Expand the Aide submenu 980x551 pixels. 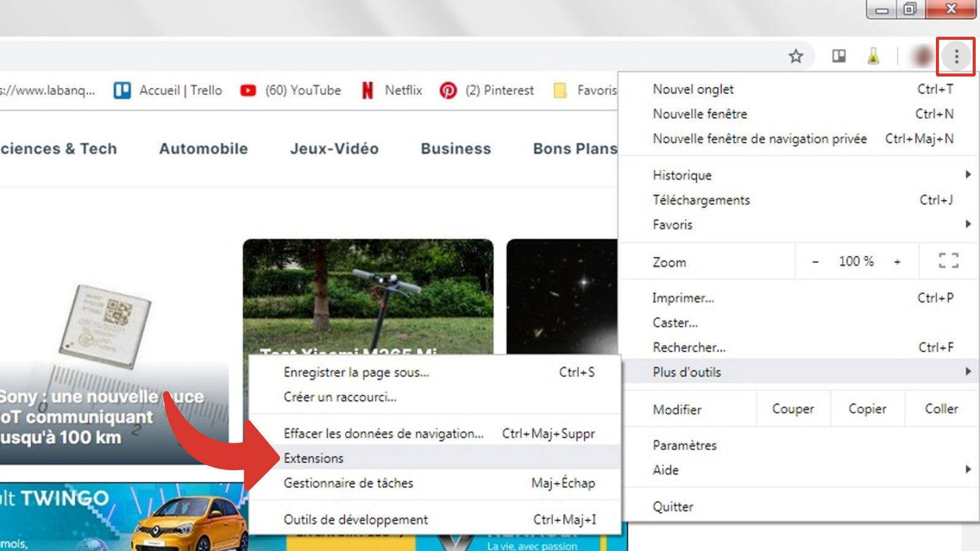pos(665,470)
